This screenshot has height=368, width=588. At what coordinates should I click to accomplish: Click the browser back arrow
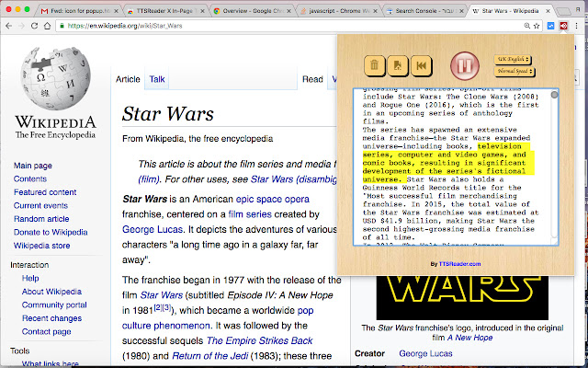[8, 26]
